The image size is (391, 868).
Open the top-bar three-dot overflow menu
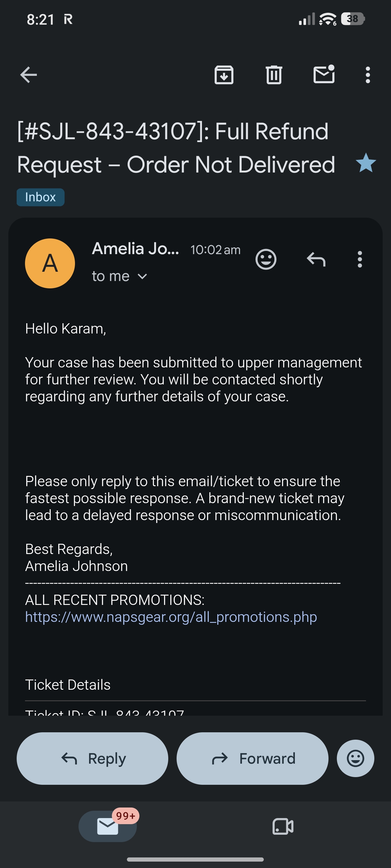[368, 75]
